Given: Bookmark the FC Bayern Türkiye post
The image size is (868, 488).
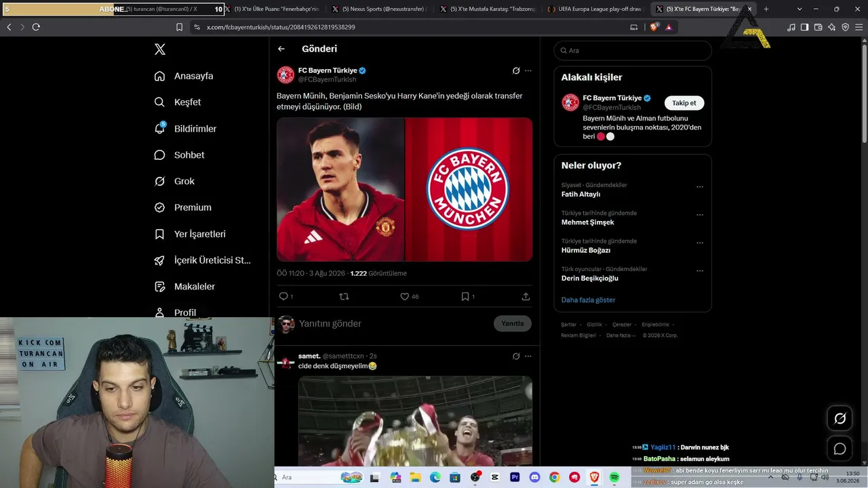Looking at the screenshot, I should [x=465, y=296].
